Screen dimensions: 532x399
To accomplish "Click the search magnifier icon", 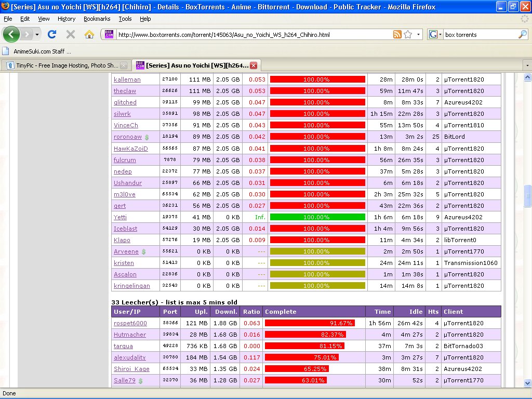I will pyautogui.click(x=523, y=35).
